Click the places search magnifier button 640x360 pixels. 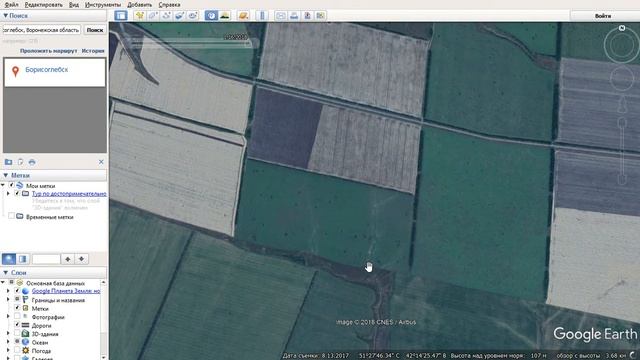point(9,259)
